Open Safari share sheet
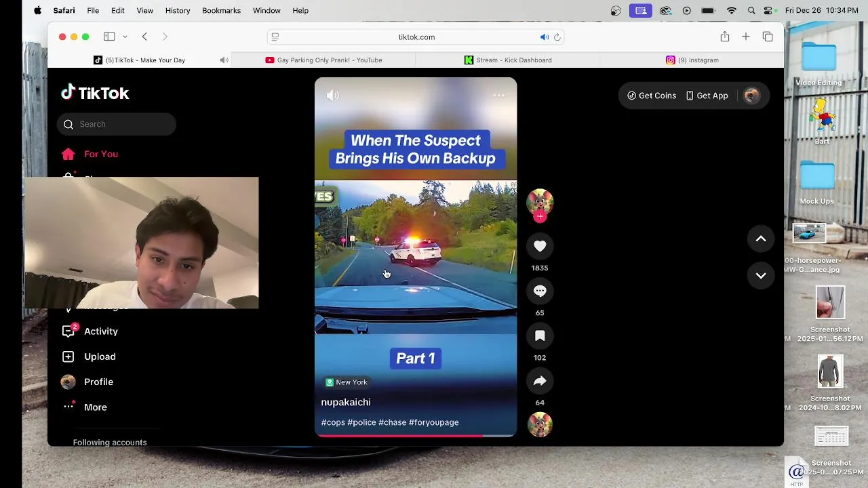 point(725,37)
